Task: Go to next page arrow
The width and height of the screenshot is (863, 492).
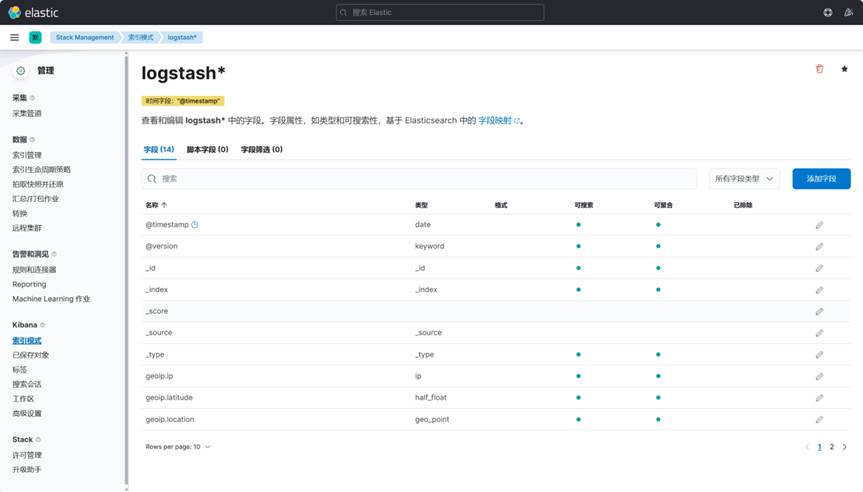Action: coord(845,447)
